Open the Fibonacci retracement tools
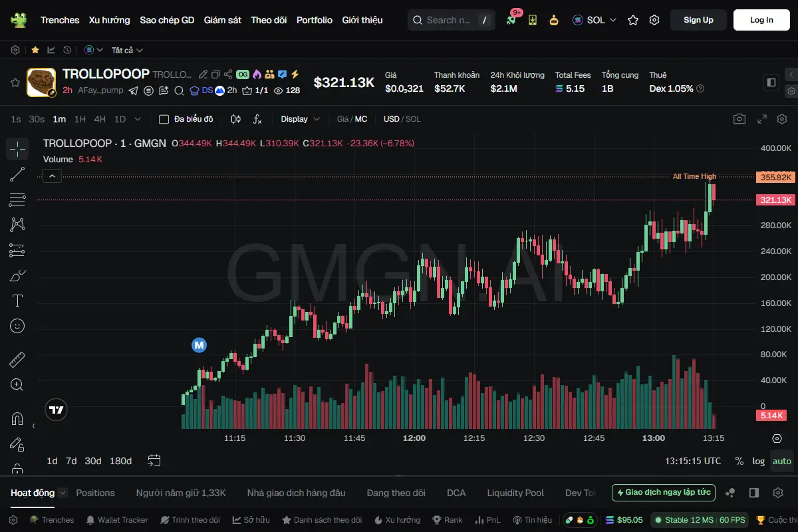Image resolution: width=798 pixels, height=532 pixels. 17,199
